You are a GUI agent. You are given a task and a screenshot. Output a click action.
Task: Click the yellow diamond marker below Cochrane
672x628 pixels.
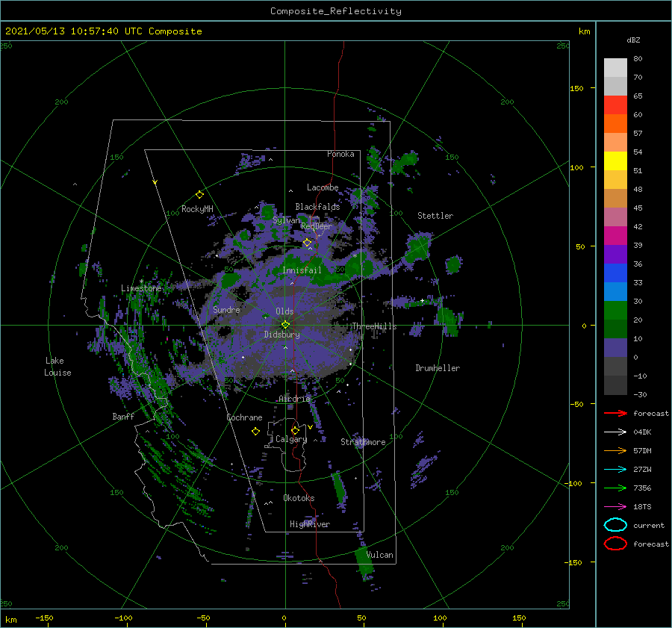(255, 432)
